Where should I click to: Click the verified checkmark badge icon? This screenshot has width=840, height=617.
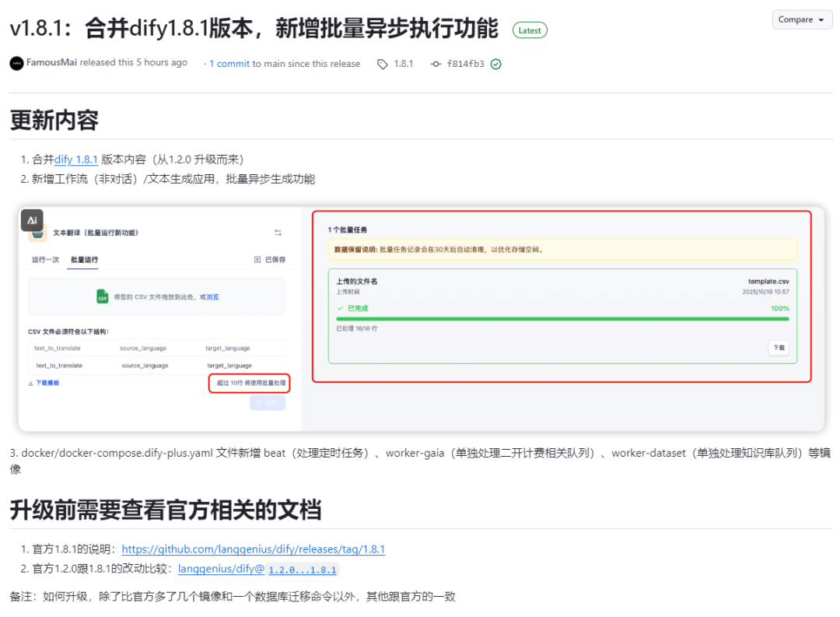(496, 65)
